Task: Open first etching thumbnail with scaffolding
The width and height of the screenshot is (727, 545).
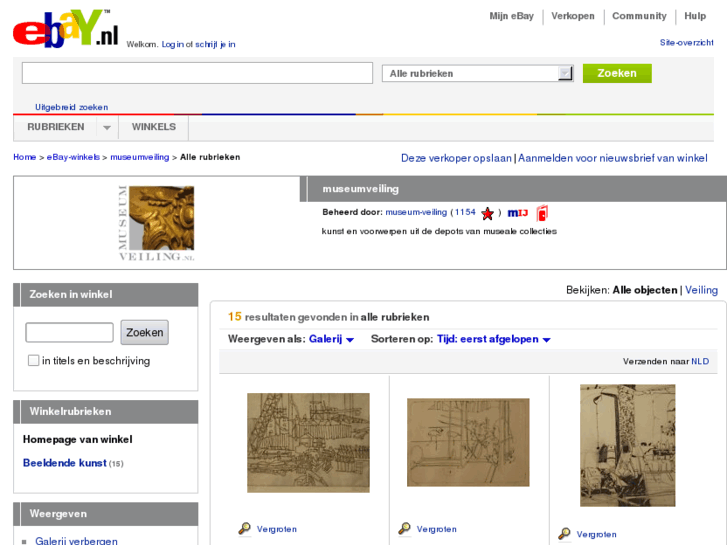Action: coord(308,442)
